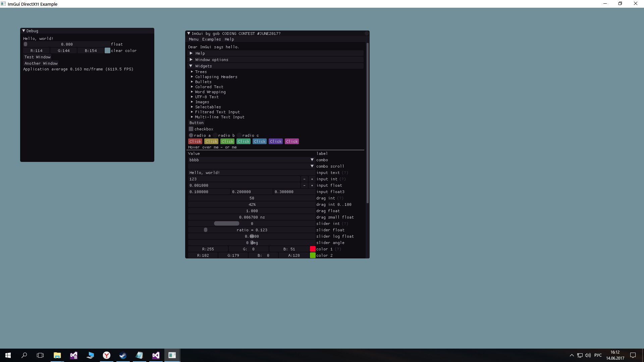
Task: Click the Button widget
Action: [196, 123]
